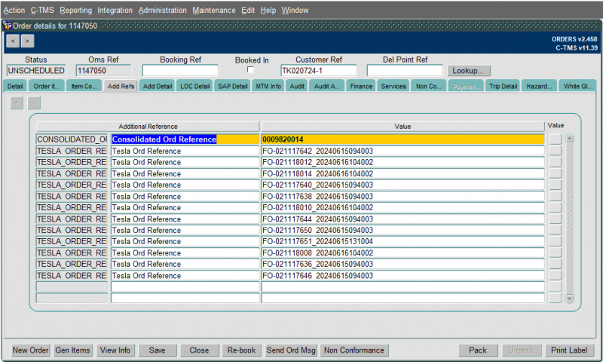Click the Save button
Image resolution: width=603 pixels, height=364 pixels.
(x=157, y=350)
